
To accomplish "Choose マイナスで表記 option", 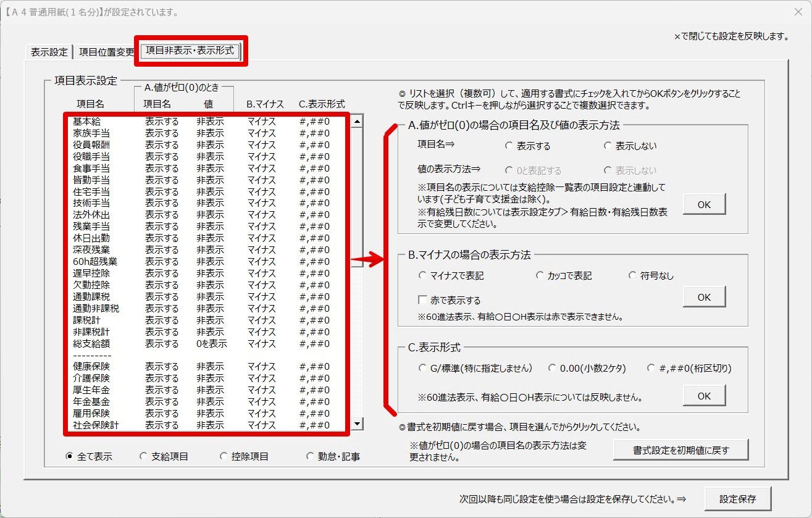I will coord(451,276).
